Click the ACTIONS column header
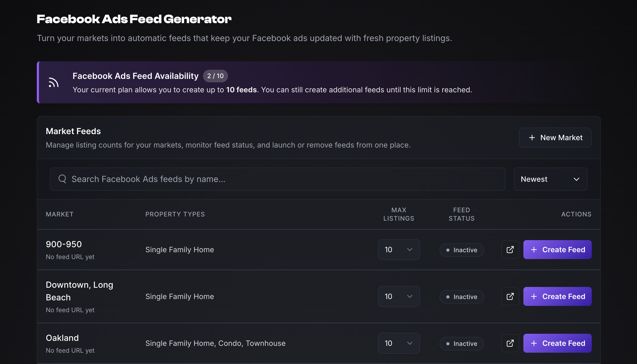Screen dimensions: 637x364 [x=576, y=214]
